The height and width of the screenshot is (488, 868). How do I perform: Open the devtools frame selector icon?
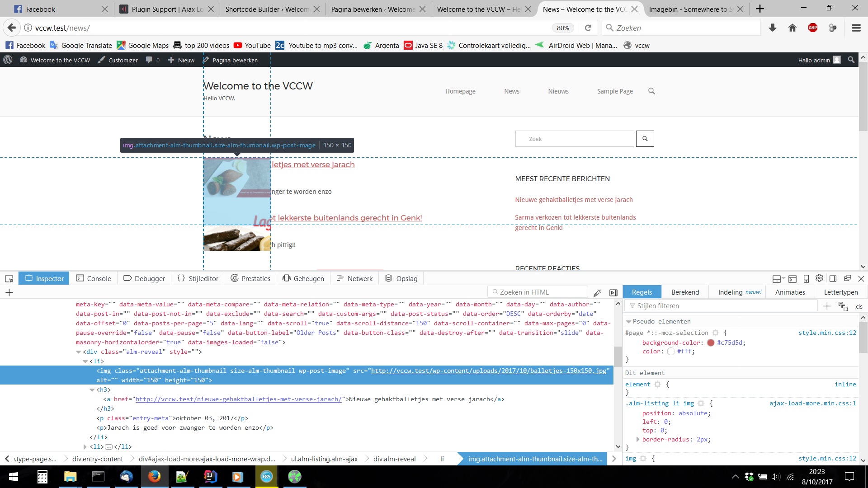tap(778, 279)
